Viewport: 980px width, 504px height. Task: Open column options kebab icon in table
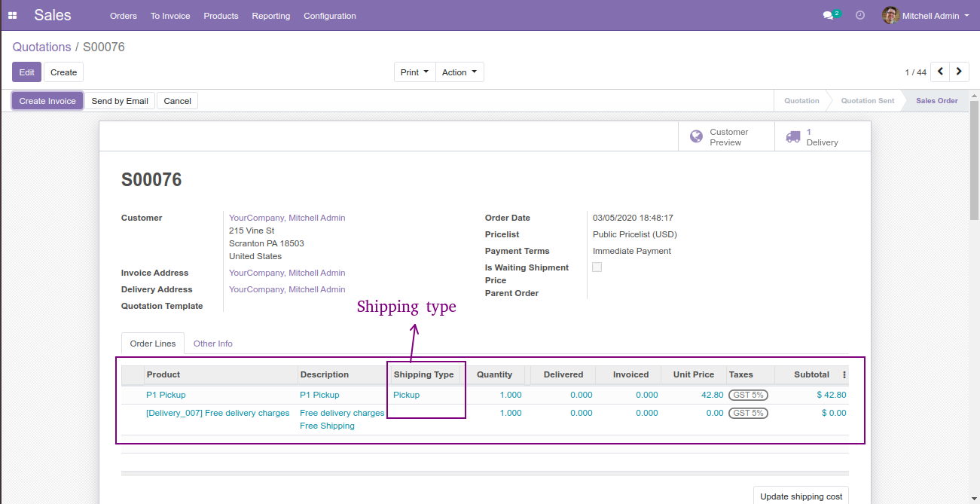tap(844, 374)
